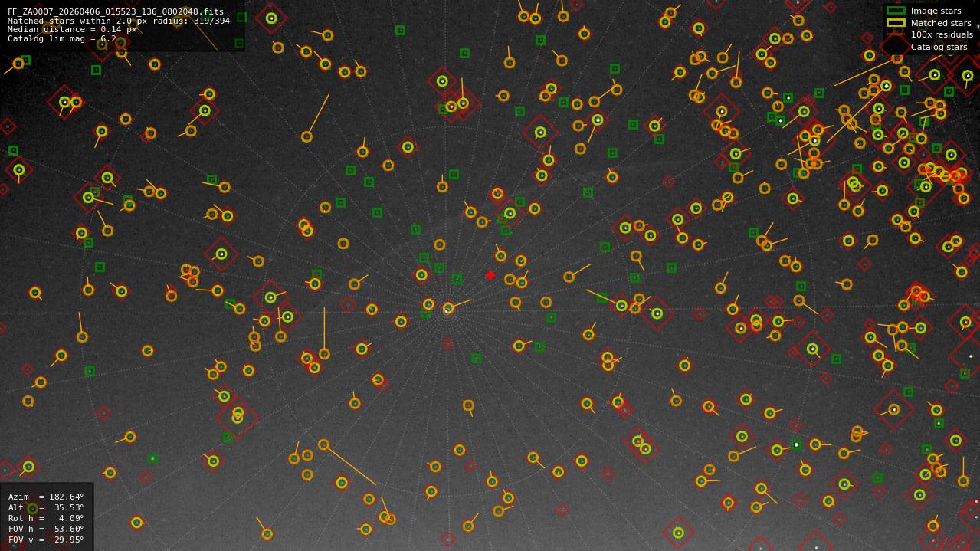This screenshot has width=980, height=551.
Task: Click the orange 100x residuals legend line
Action: (x=896, y=34)
